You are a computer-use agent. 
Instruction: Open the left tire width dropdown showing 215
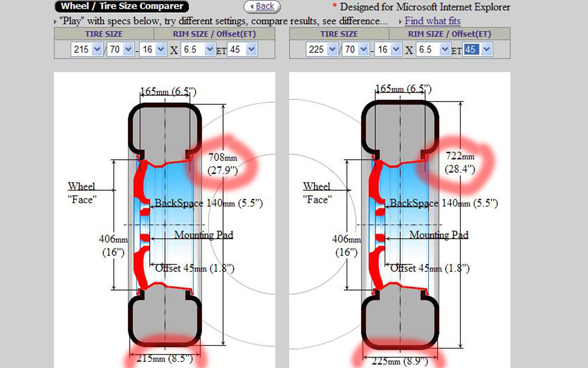tap(87, 50)
